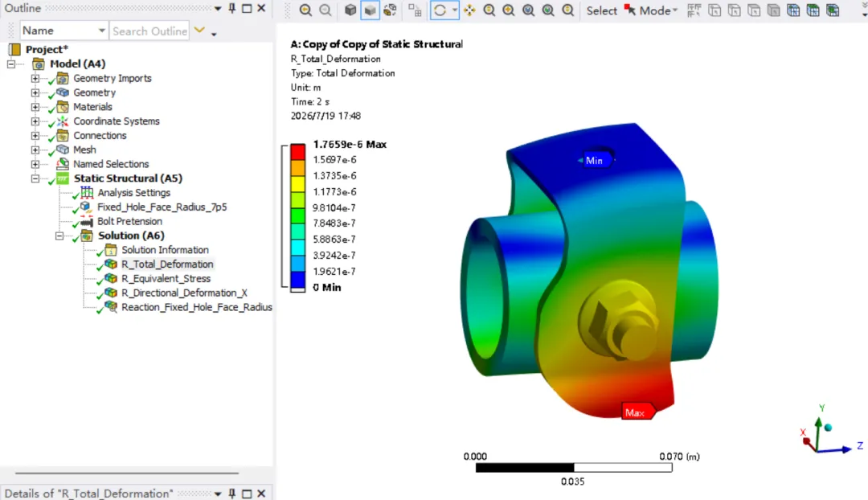The image size is (868, 500).
Task: Click the Box Zoom magnifier icon
Action: pyautogui.click(x=509, y=10)
